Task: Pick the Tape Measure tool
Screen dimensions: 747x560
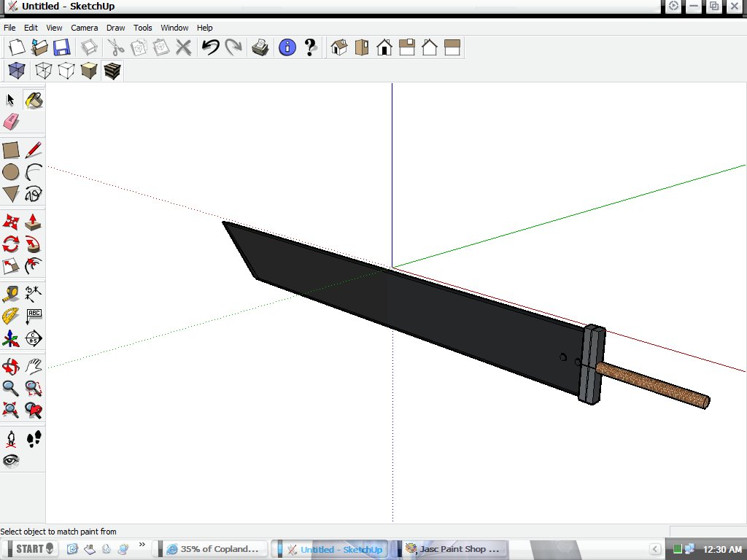Action: click(x=11, y=294)
